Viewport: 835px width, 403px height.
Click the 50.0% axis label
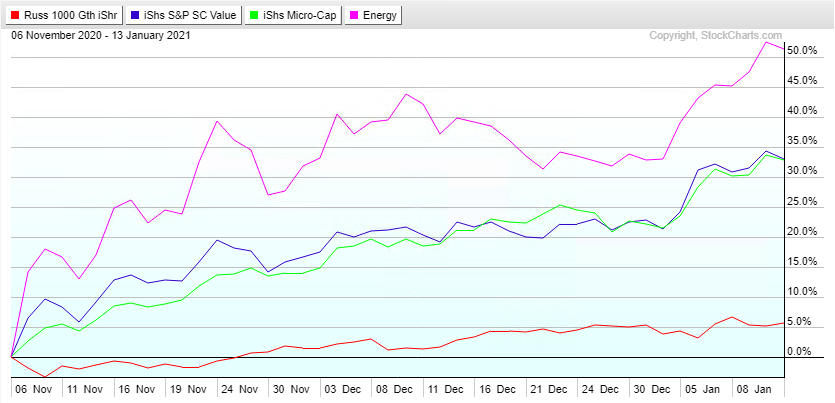(x=803, y=51)
